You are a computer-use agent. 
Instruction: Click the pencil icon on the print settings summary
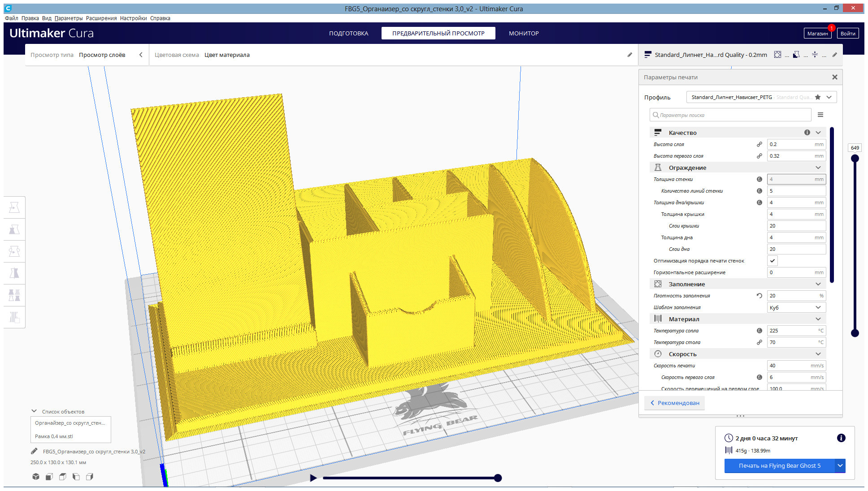[x=834, y=55]
